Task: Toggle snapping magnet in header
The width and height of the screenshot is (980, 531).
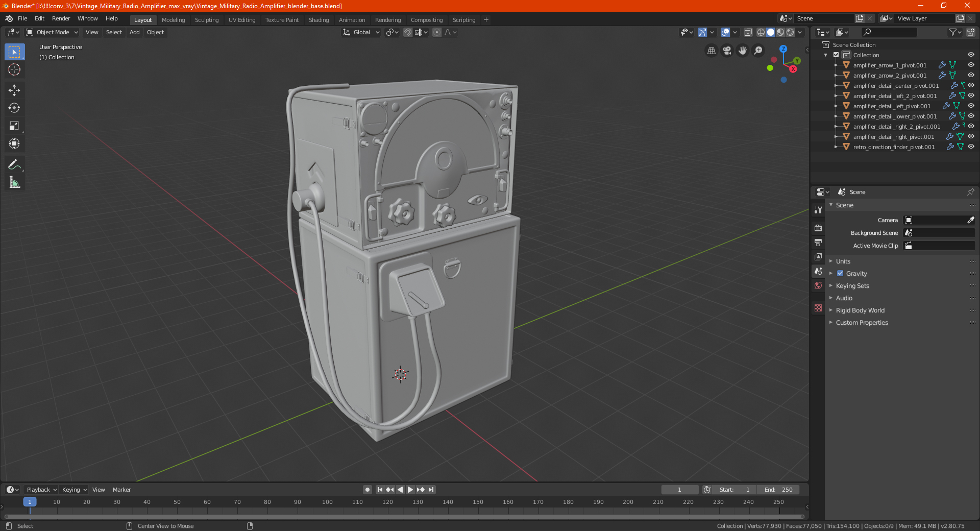Action: point(408,32)
